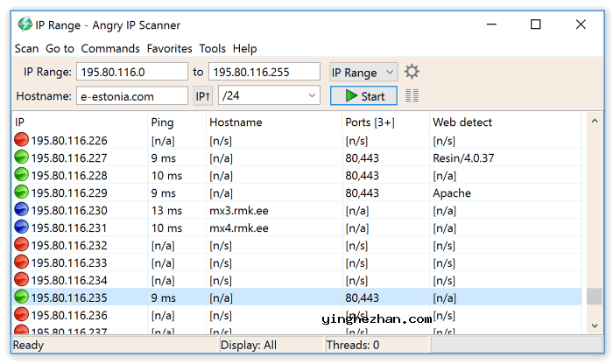Image resolution: width=613 pixels, height=364 pixels.
Task: Click hostname cell mx3.rmk.ee
Action: coord(239,211)
